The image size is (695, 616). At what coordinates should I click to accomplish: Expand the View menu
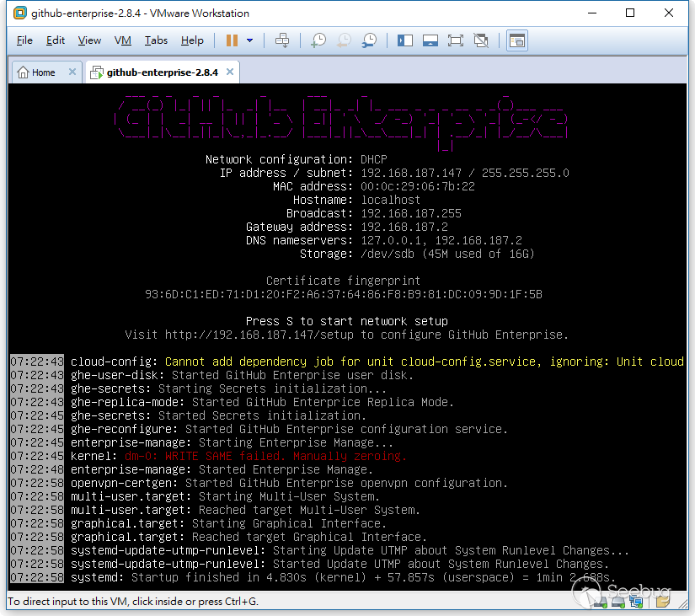pos(89,40)
